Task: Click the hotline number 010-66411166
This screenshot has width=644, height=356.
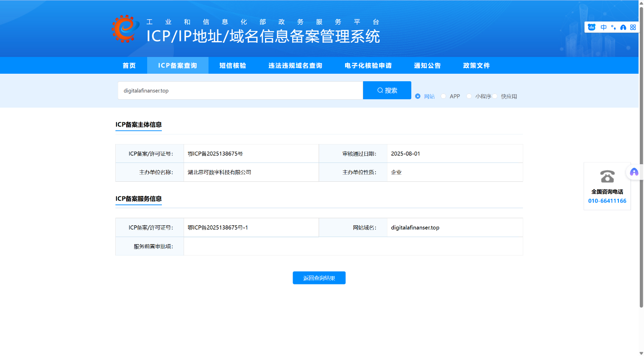Action: 607,201
